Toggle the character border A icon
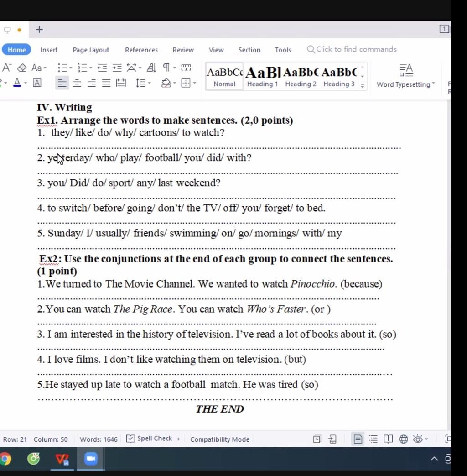The height and width of the screenshot is (476, 467). (x=37, y=83)
